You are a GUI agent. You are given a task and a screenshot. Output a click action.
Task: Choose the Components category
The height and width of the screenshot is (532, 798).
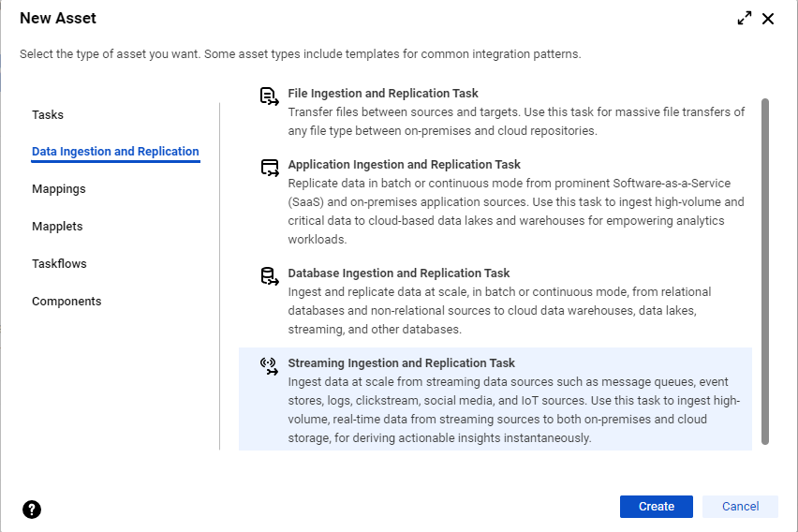66,301
